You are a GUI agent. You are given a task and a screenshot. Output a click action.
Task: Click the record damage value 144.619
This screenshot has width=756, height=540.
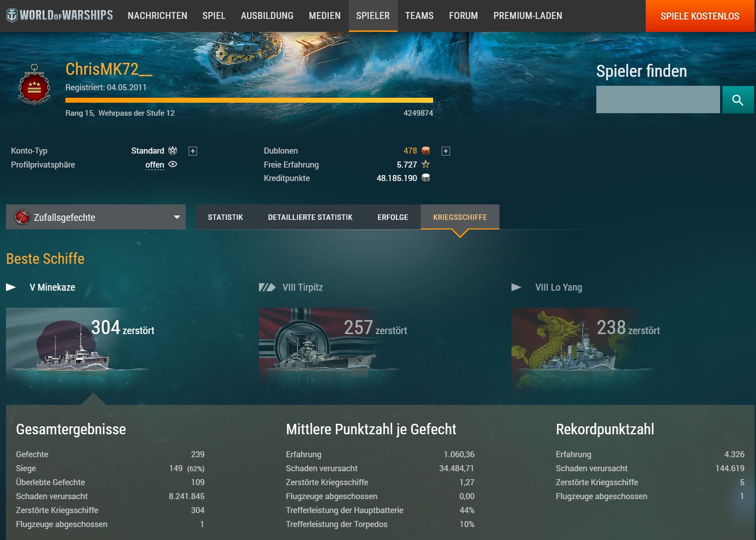pos(730,468)
